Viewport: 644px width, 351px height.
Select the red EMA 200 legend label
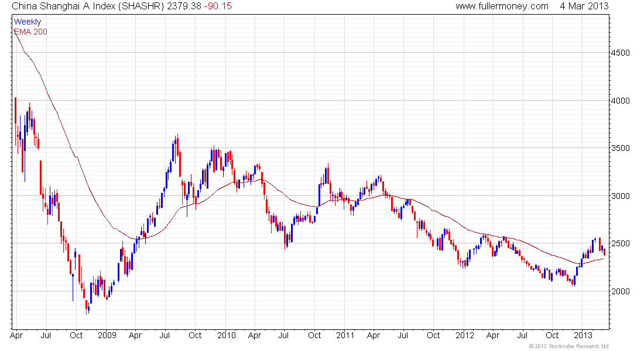[x=31, y=32]
